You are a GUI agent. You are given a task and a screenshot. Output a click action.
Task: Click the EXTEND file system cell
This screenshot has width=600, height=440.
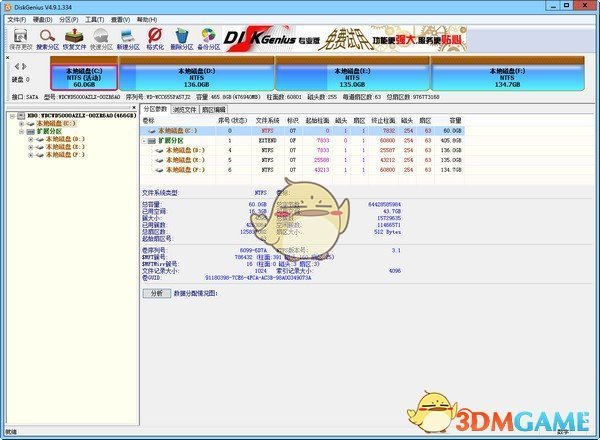click(x=267, y=141)
